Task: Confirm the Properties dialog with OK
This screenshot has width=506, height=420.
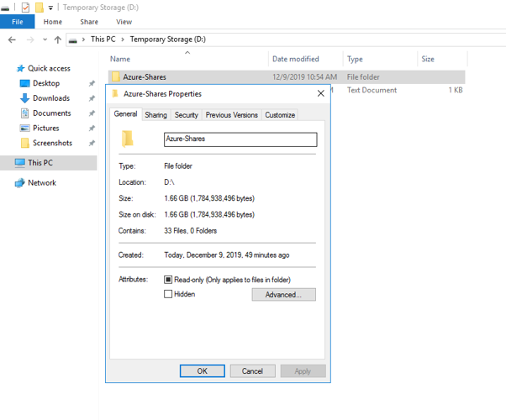Action: (x=202, y=371)
